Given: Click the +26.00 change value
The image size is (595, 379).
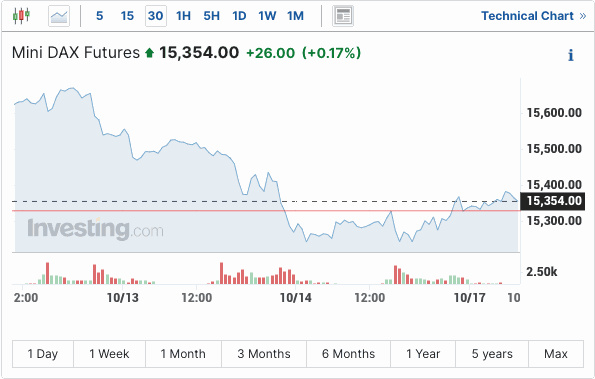Looking at the screenshot, I should coord(271,53).
